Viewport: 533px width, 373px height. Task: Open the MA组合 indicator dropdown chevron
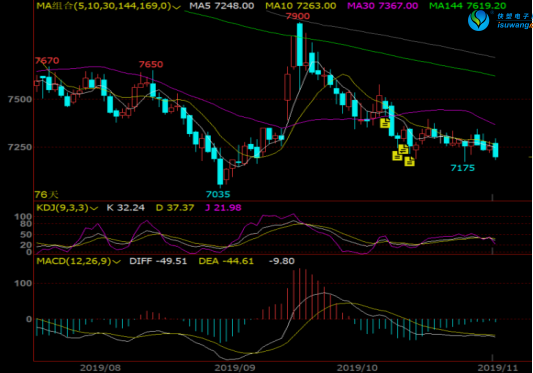[176, 7]
